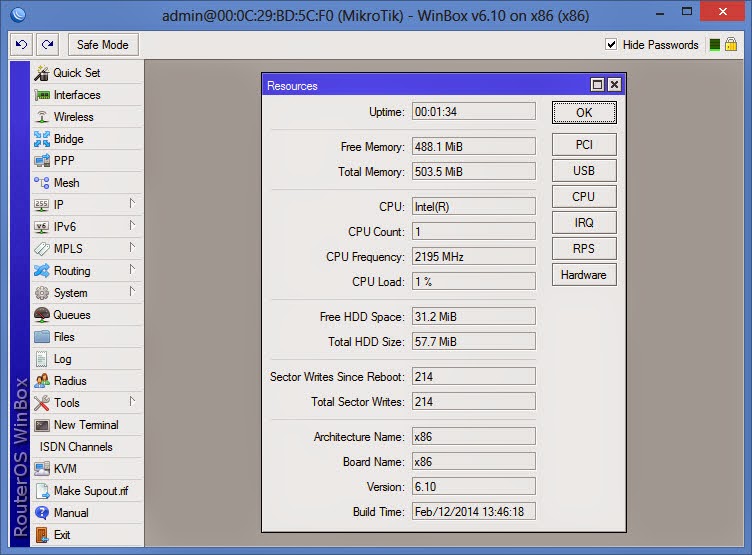Click the Build Time field
The image size is (752, 555).
click(473, 512)
